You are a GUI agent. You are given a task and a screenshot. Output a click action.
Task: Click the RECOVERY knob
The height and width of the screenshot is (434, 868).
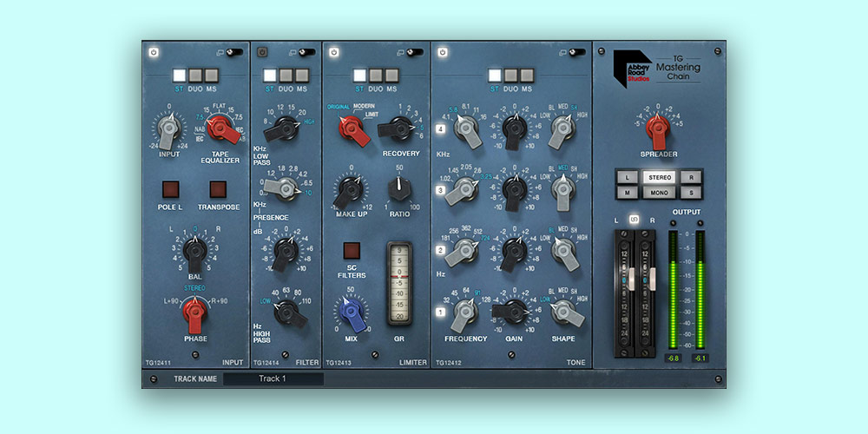tap(397, 128)
